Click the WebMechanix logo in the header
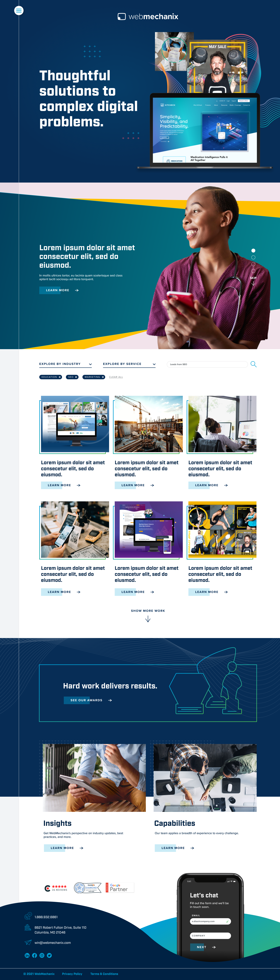Screen dimensions: 280x980 148,16
